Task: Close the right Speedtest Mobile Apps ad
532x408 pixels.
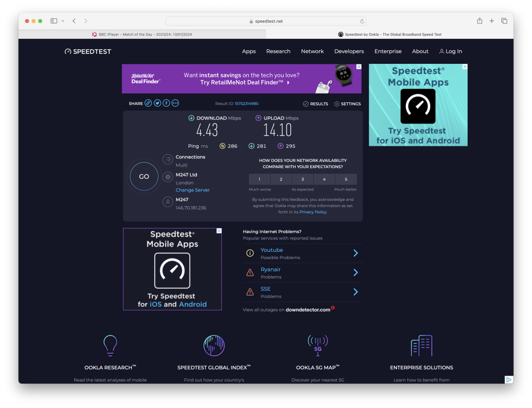Action: click(465, 67)
